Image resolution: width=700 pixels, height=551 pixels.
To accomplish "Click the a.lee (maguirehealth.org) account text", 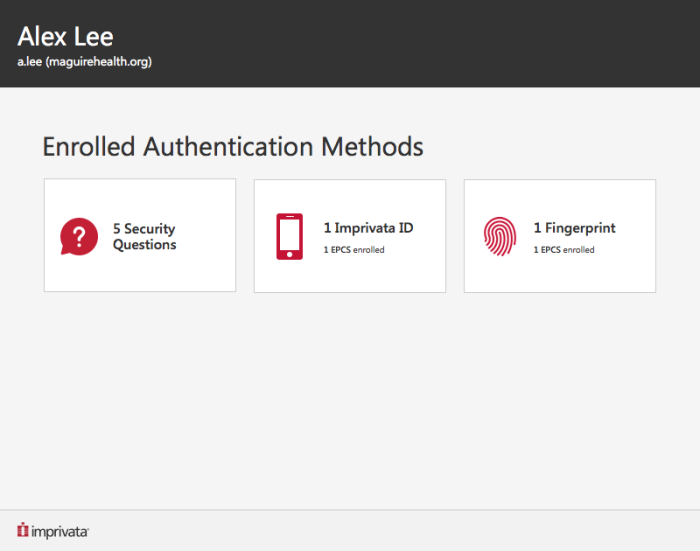I will pos(84,62).
